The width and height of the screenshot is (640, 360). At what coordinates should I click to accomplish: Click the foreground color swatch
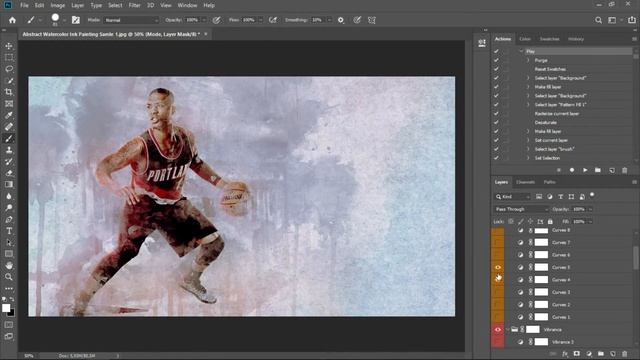6,308
